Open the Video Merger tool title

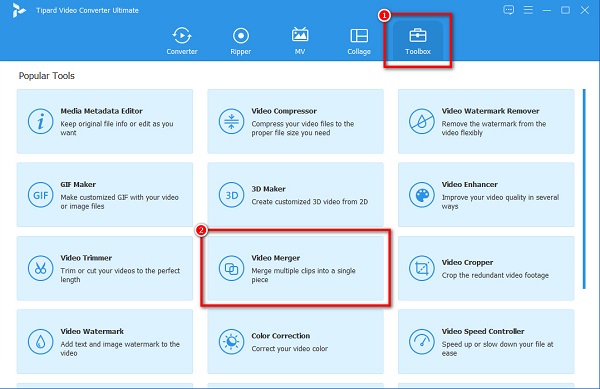[276, 258]
